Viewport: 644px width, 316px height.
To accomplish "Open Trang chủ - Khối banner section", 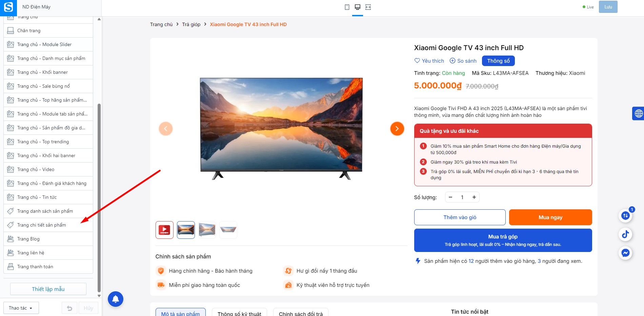I will click(48, 72).
